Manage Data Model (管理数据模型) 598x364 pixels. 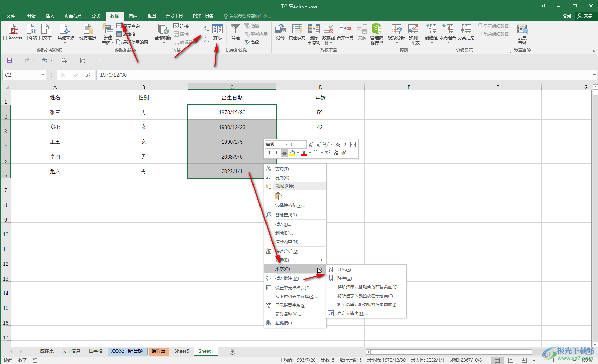377,34
